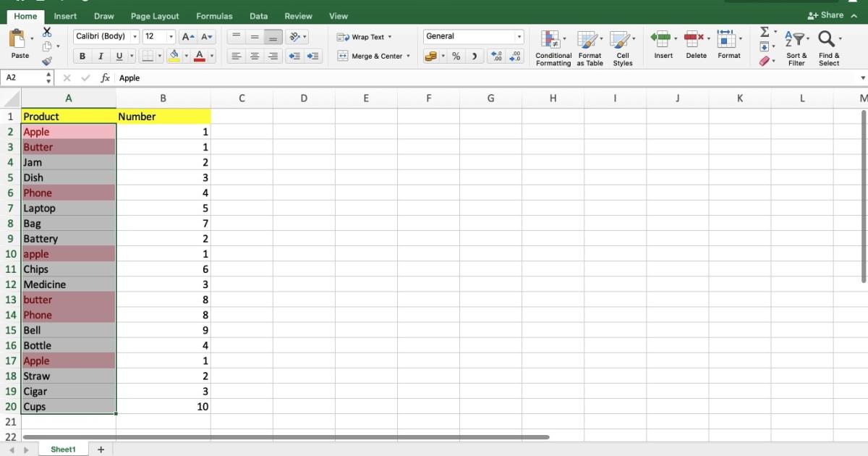Select the Format Painter brush
Viewport: 868px width, 456px height.
pos(47,62)
